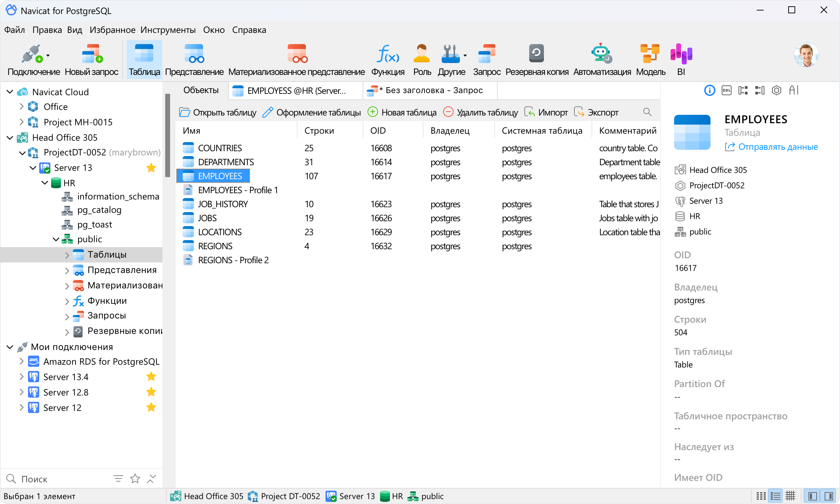Open the Model toolbar icon
840x504 pixels.
point(651,59)
